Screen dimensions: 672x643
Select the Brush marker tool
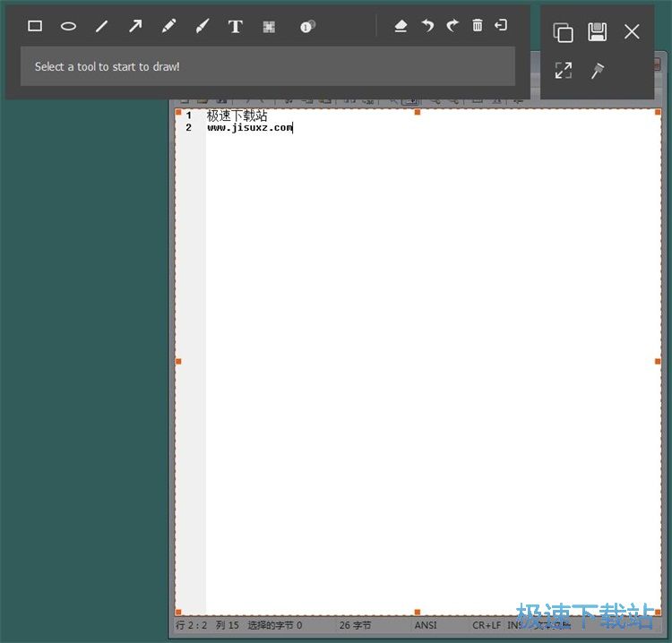point(202,27)
